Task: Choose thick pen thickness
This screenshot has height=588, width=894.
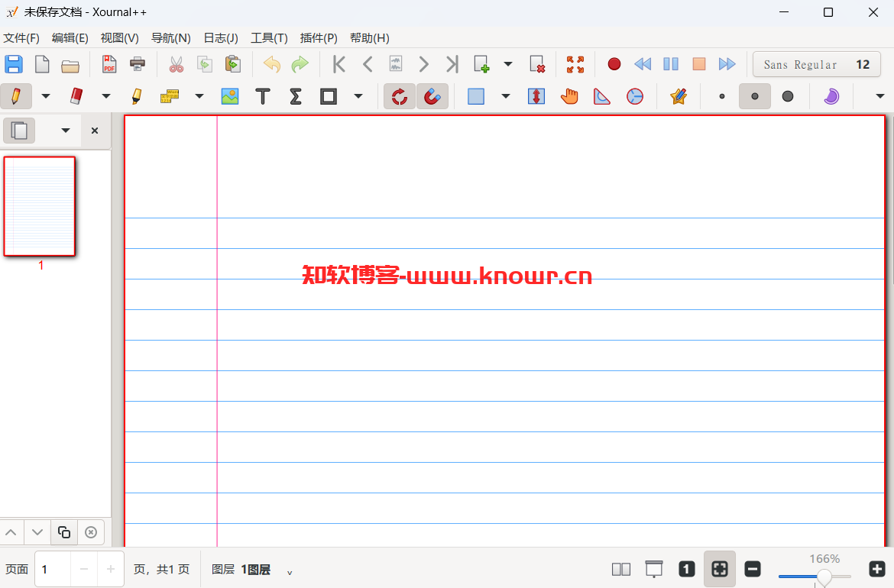Action: [x=787, y=96]
